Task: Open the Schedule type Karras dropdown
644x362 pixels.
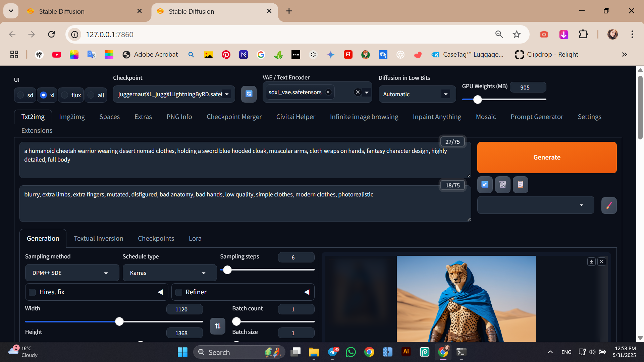Action: tap(169, 273)
